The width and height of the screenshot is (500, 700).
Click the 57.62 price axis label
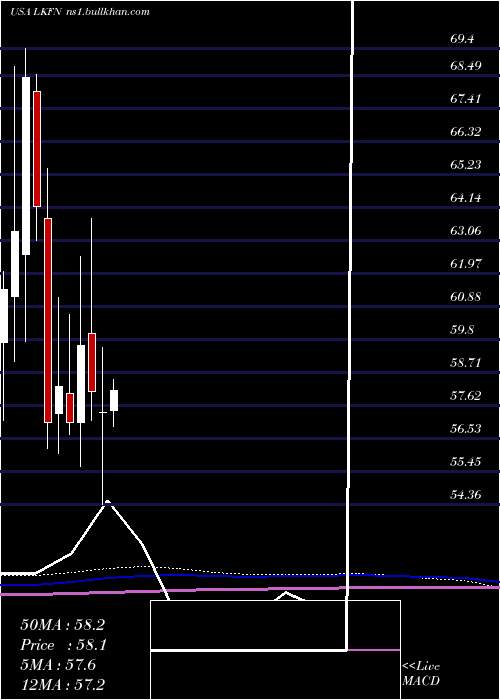(x=466, y=396)
